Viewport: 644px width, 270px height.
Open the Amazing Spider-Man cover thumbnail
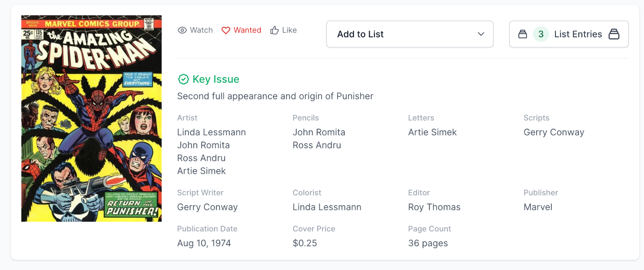(x=91, y=118)
